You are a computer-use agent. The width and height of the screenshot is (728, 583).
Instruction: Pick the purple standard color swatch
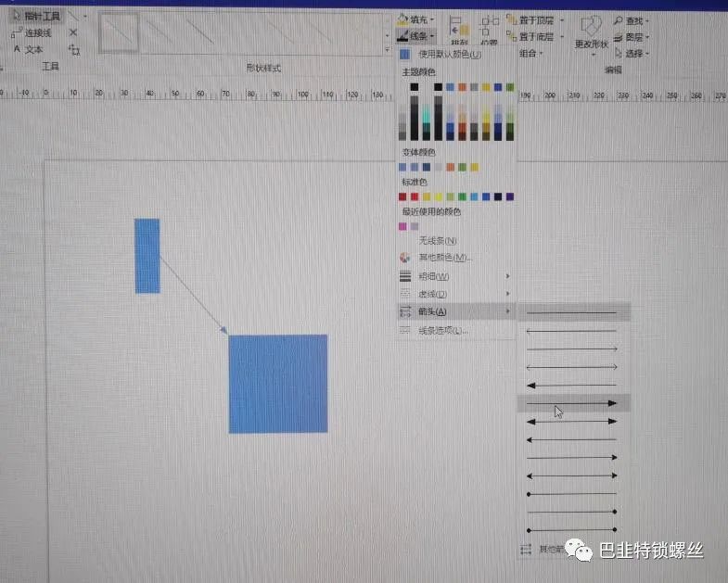[510, 196]
